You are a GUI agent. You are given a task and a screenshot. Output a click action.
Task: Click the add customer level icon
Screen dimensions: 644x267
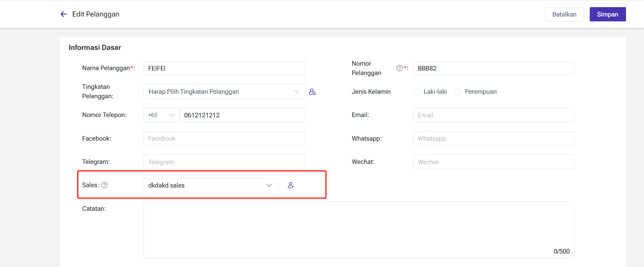point(312,91)
